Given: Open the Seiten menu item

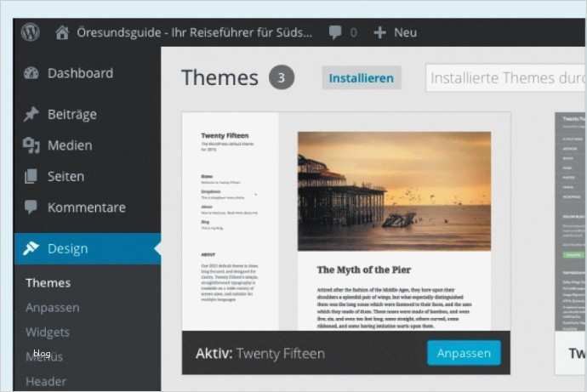Looking at the screenshot, I should pyautogui.click(x=88, y=176).
